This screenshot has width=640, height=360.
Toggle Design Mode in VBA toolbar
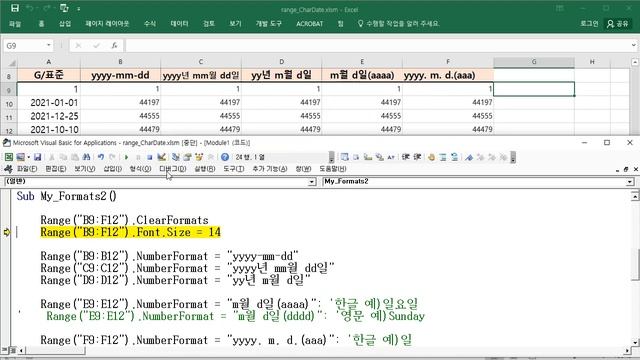pos(161,157)
